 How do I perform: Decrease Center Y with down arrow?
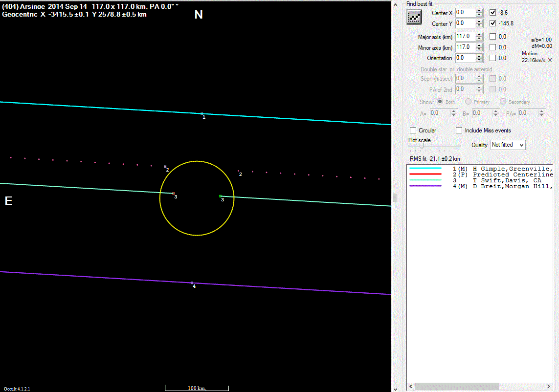click(x=479, y=25)
